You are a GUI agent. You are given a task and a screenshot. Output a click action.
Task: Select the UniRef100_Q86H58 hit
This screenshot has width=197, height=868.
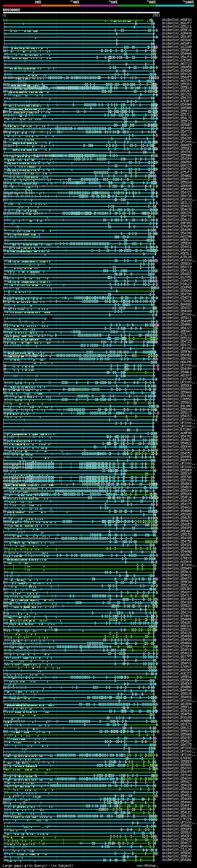click(177, 67)
